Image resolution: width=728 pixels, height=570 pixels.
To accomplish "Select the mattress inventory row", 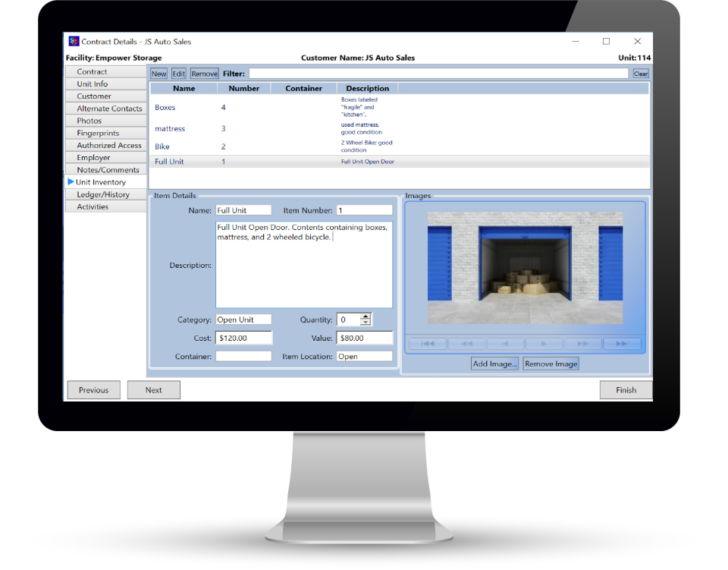I will [x=400, y=129].
